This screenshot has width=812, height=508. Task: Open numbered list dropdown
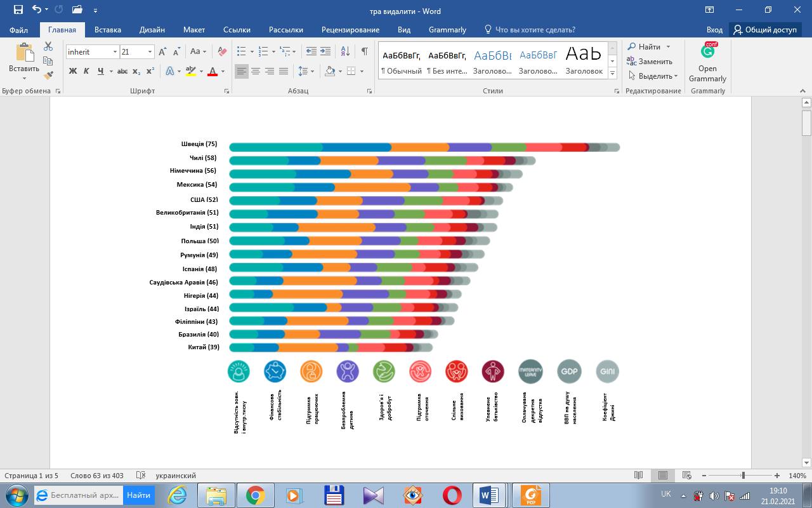pos(274,52)
